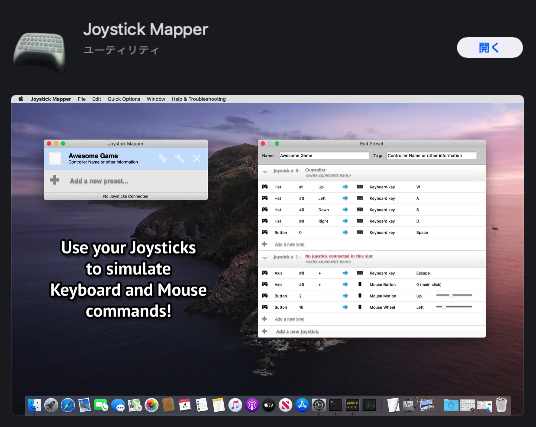The width and height of the screenshot is (536, 427).
Task: Click the Tag field in Edit Preset window
Action: [431, 156]
